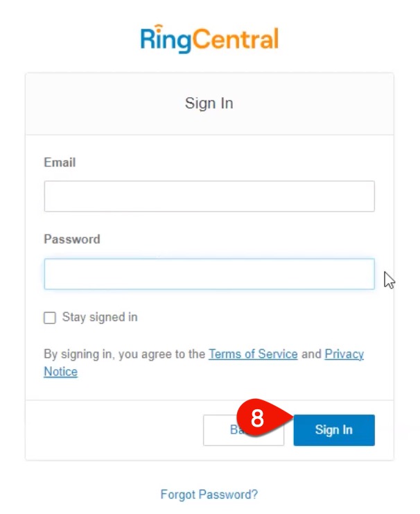The width and height of the screenshot is (420, 514).
Task: Click the white footer area beside Back
Action: 114,430
